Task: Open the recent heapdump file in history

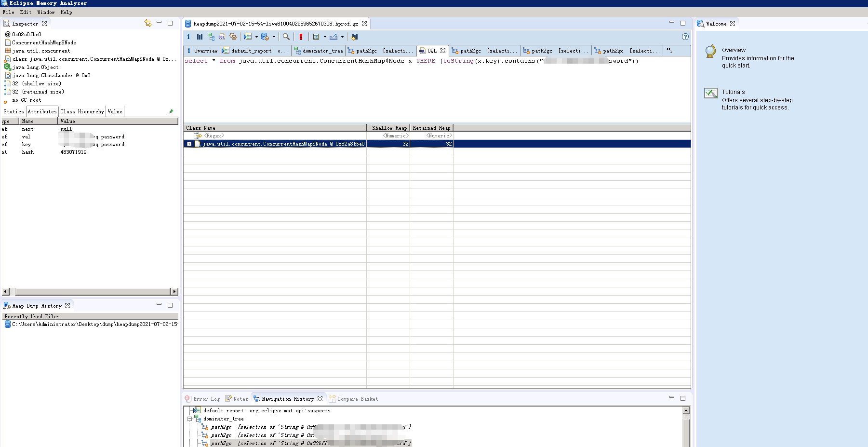Action: coord(91,324)
